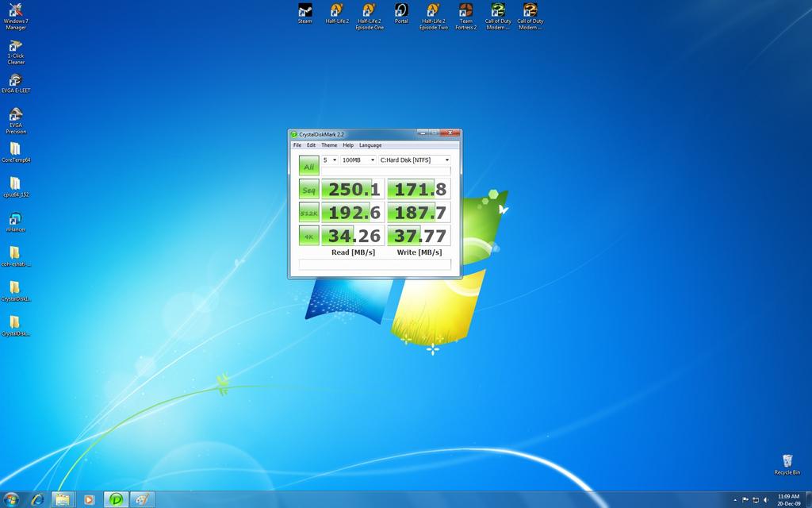This screenshot has height=508, width=812.
Task: Open the Paint taskbar icon
Action: pos(142,500)
